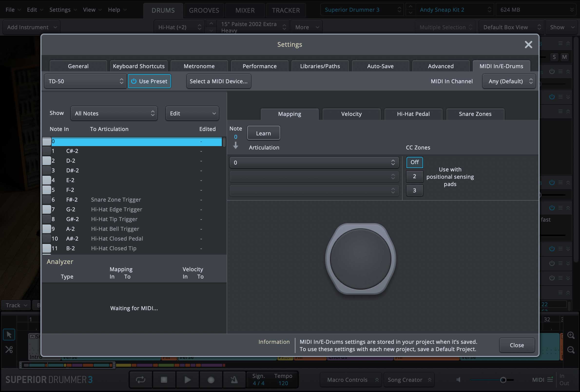
Task: Select the arrow pointer tool
Action: click(x=9, y=335)
